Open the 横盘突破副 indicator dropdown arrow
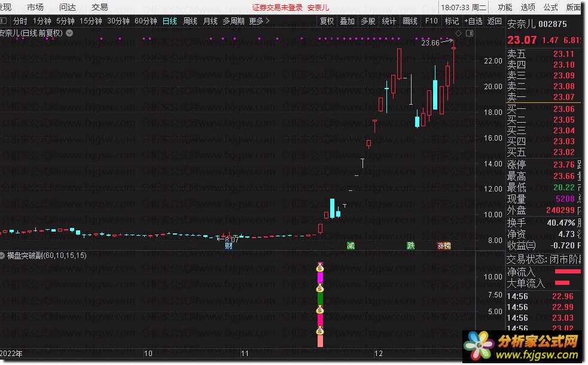The image size is (588, 365). tap(2, 255)
